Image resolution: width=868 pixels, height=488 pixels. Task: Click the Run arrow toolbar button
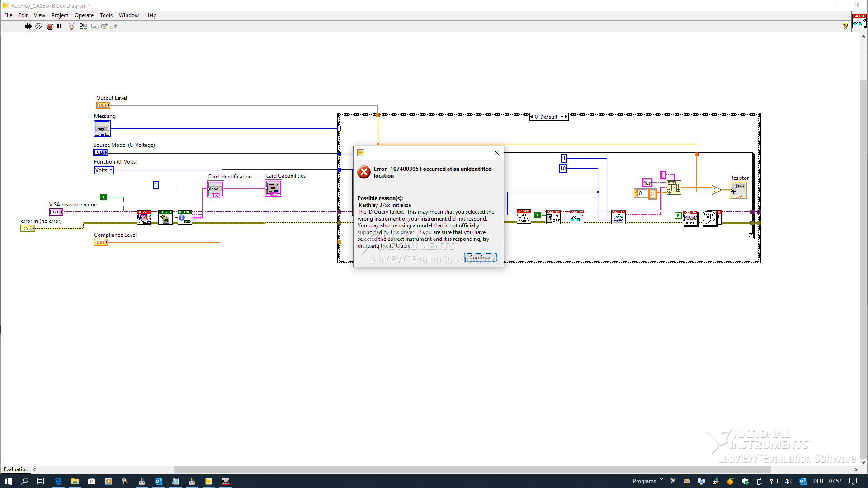coord(28,27)
